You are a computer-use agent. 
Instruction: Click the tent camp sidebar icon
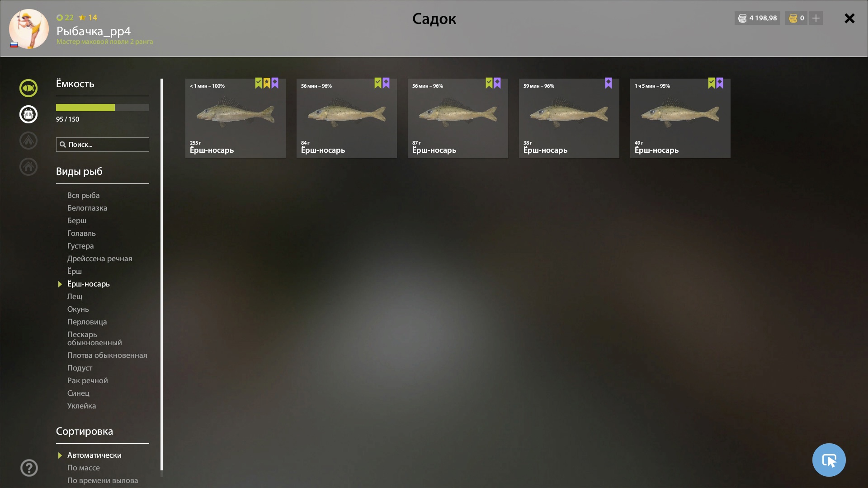pos(28,141)
